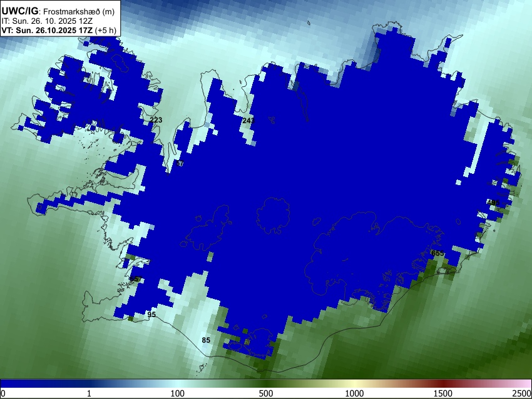
Task: Click the colorbar label 2500
Action: coord(522,393)
